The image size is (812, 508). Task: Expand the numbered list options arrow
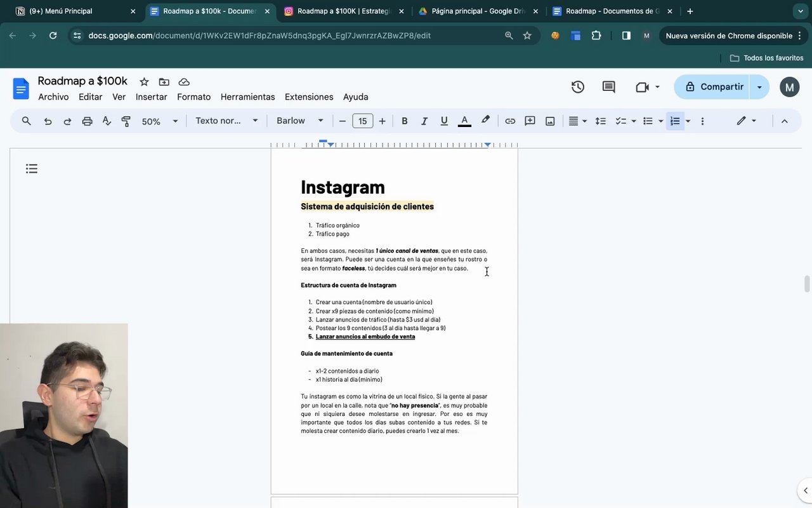[x=688, y=121]
